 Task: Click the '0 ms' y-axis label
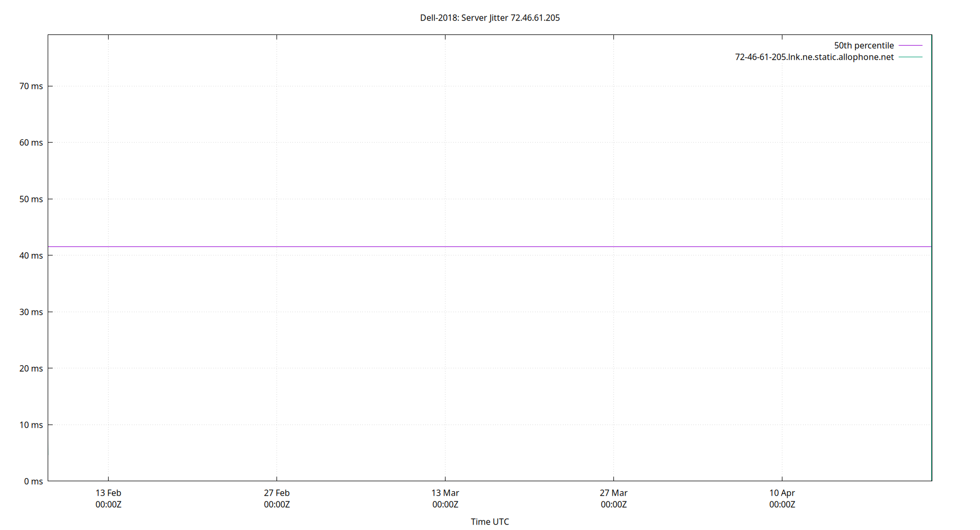34,481
